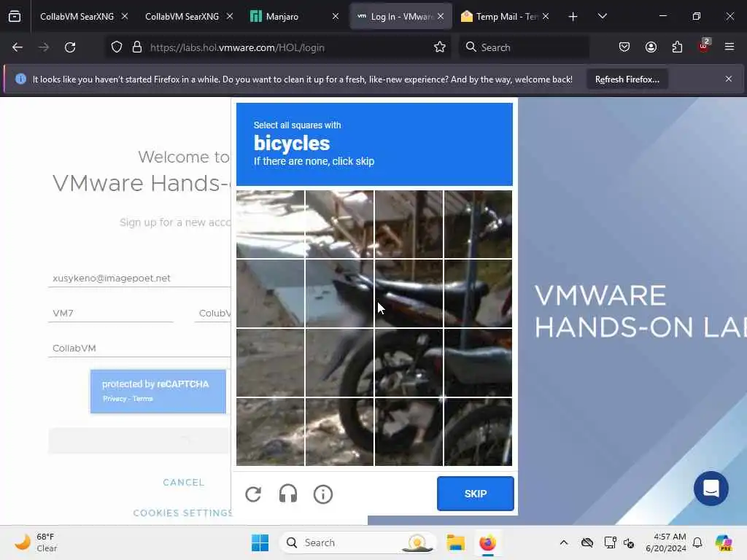The width and height of the screenshot is (747, 560).
Task: Open the clock showing 4:57 AM 6/20/2024
Action: tap(665, 542)
